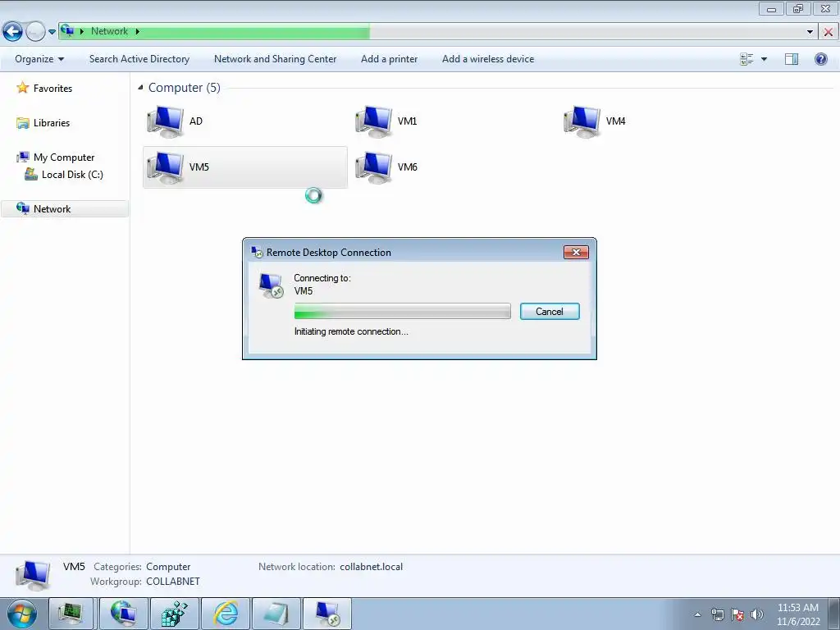Image resolution: width=840 pixels, height=630 pixels.
Task: Switch to Remote Desktop taskbar icon
Action: pyautogui.click(x=327, y=614)
